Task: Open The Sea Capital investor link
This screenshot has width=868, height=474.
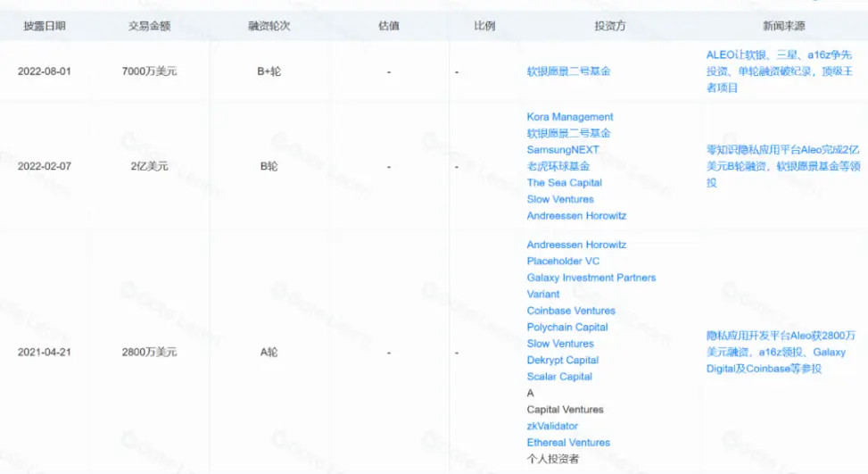Action: 564,183
